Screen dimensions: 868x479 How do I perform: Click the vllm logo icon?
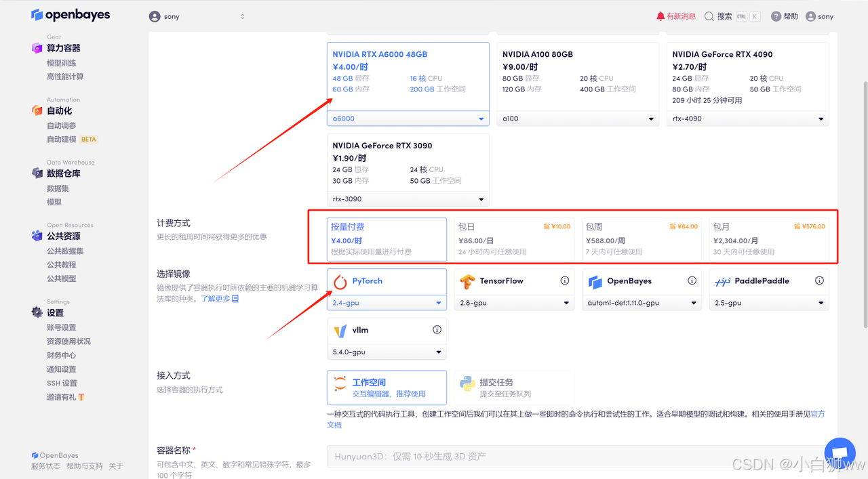[x=340, y=330]
